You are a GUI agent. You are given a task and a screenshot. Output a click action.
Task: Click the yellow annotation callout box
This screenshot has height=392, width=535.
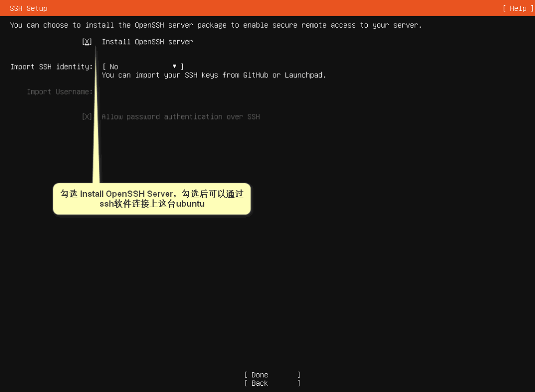coord(152,199)
